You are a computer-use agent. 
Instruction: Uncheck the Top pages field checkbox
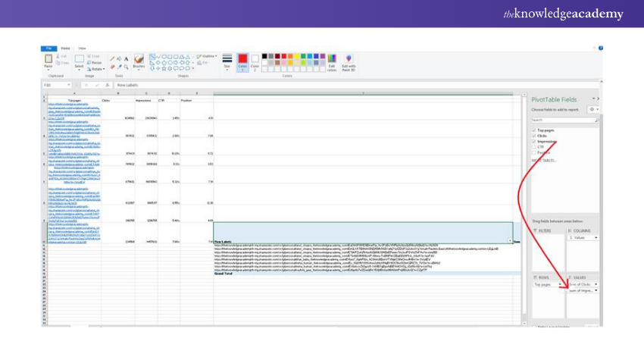click(x=533, y=130)
